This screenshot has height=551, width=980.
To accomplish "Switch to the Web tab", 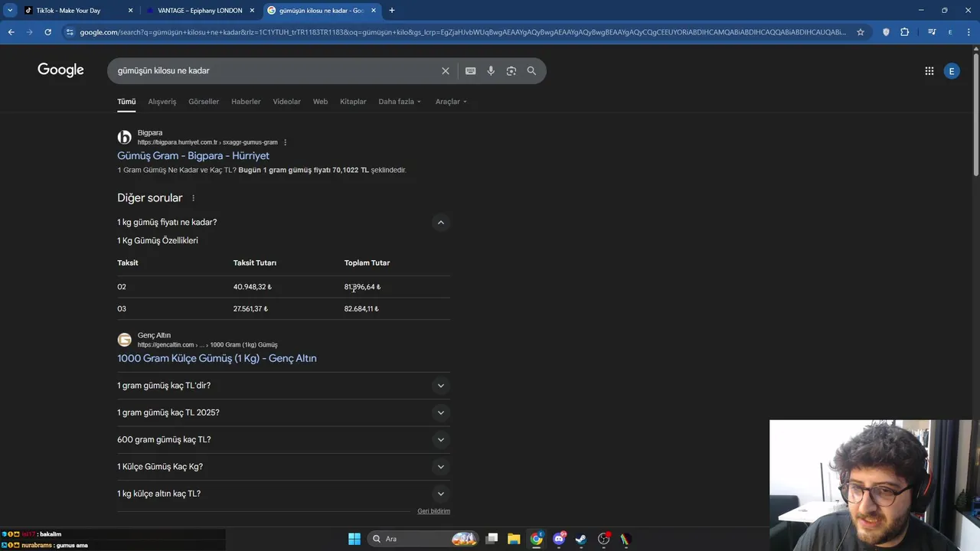I will tap(320, 102).
